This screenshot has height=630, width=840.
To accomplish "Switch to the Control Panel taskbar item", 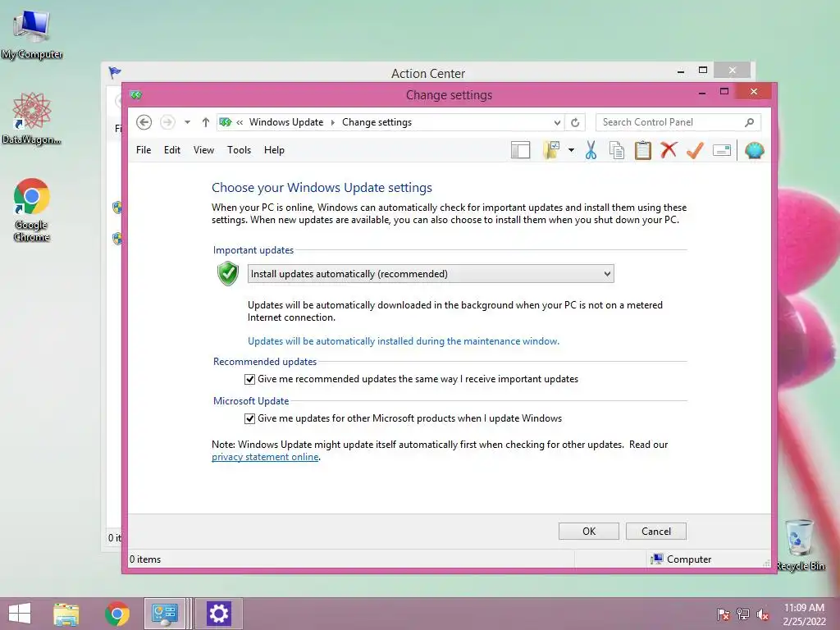I will pyautogui.click(x=165, y=614).
